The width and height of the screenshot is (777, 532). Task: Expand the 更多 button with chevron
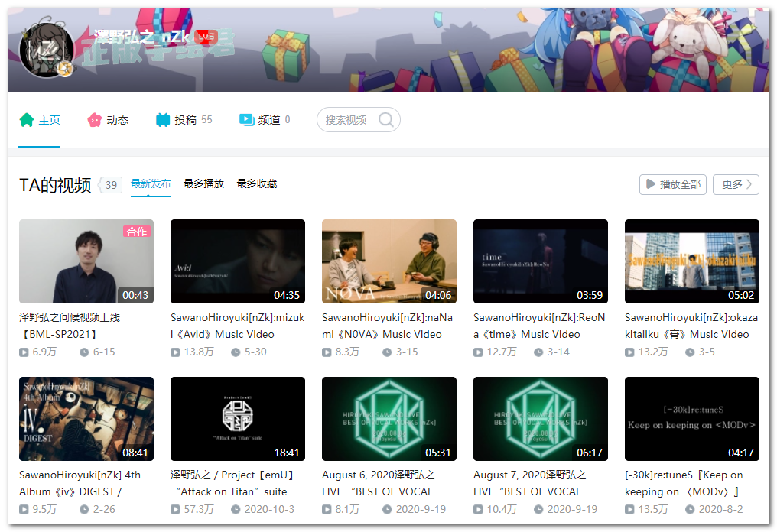click(x=736, y=184)
